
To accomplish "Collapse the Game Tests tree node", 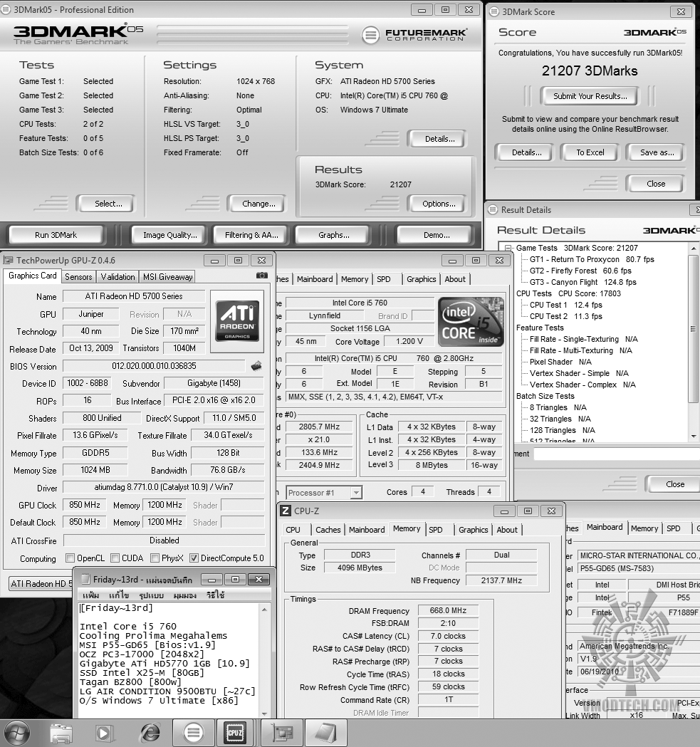I will click(508, 248).
